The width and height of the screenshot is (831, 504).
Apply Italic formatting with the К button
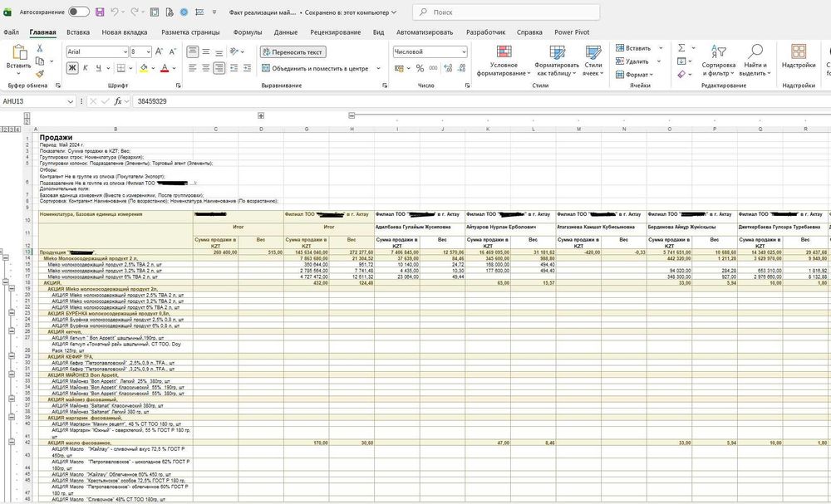point(86,68)
